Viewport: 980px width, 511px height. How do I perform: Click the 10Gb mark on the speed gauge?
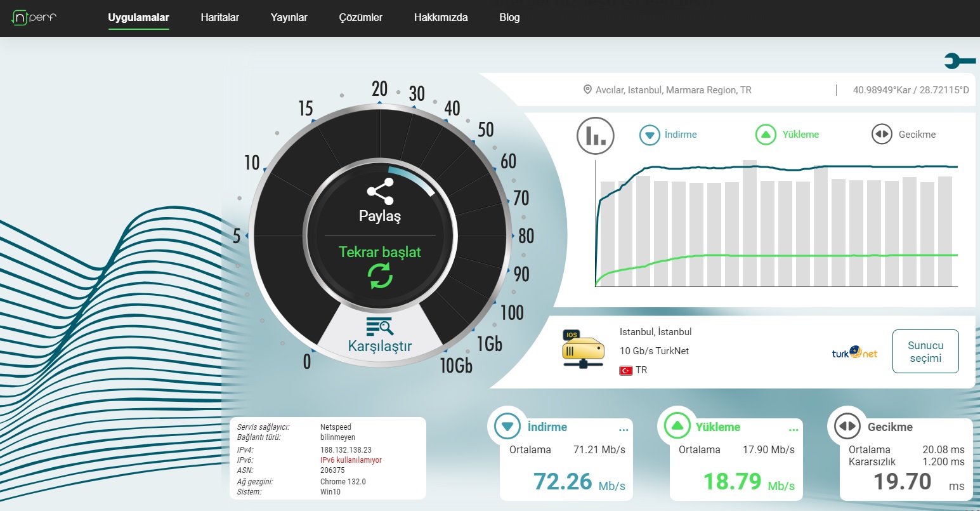[x=456, y=366]
